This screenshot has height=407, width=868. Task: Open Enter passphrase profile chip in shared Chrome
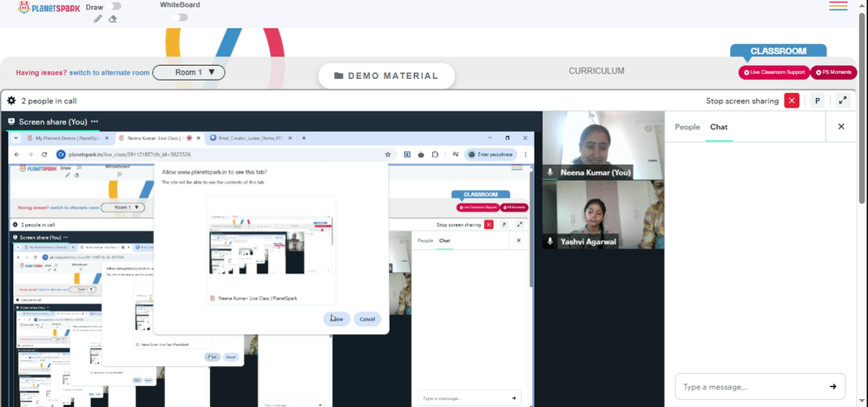click(491, 154)
